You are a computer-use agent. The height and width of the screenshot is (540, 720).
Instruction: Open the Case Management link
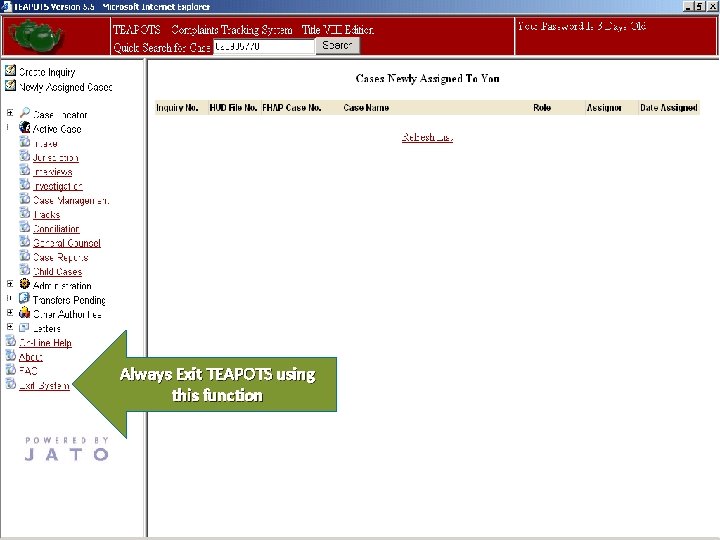[71, 200]
